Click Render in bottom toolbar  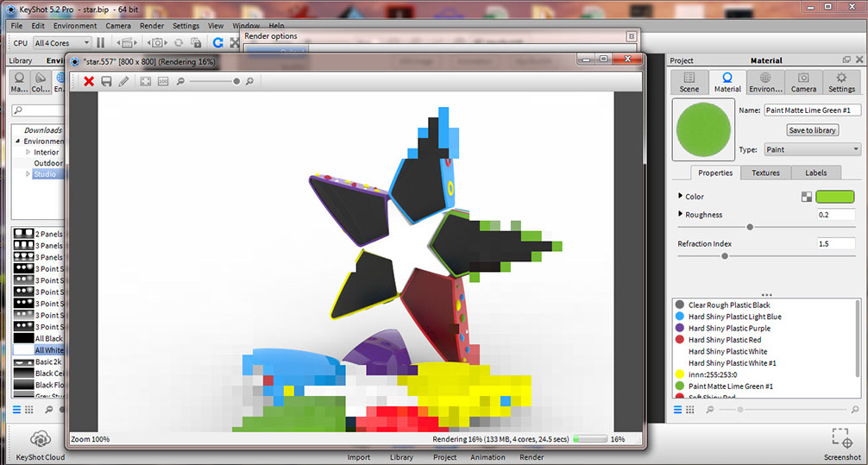531,457
